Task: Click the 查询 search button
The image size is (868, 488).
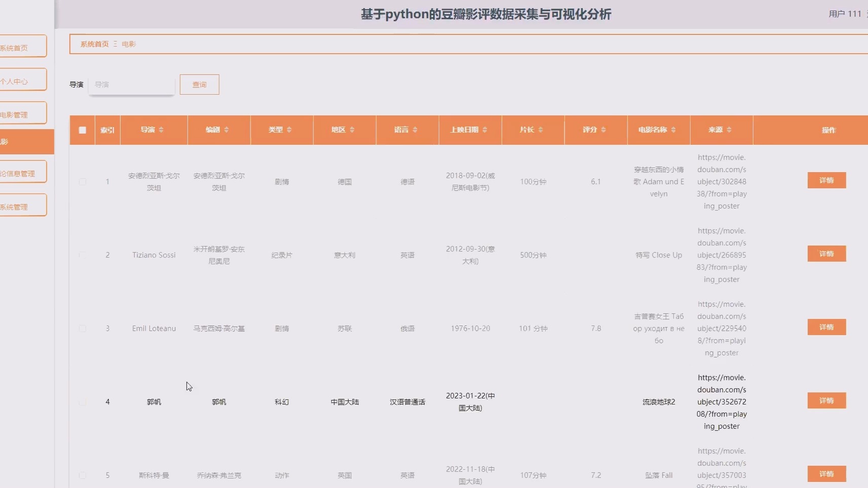Action: pyautogui.click(x=200, y=85)
